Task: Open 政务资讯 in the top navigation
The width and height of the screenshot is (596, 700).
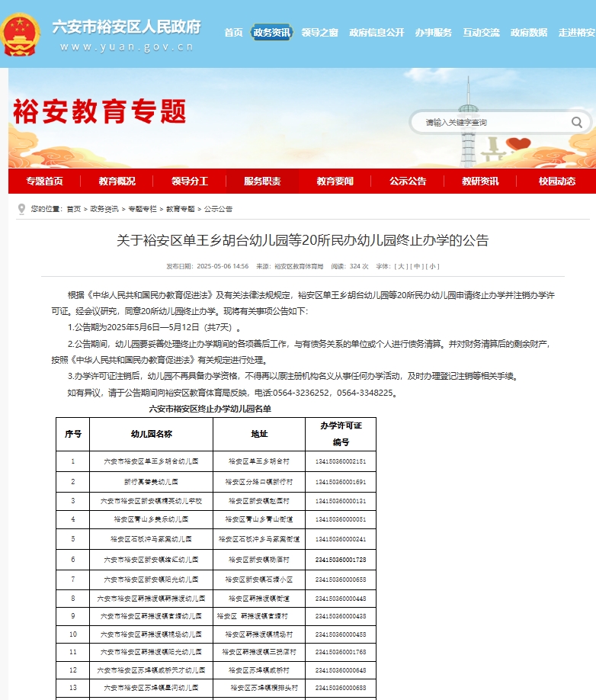Action: pos(271,32)
